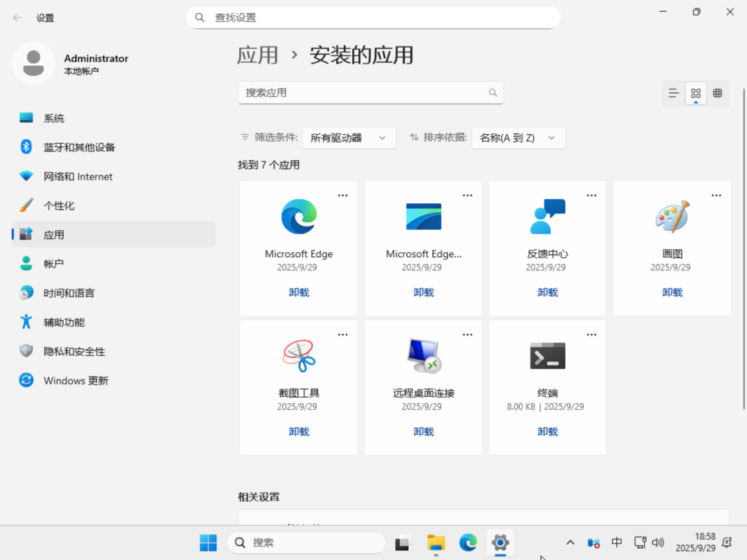Viewport: 747px width, 560px height.
Task: Open more options for 画图 card
Action: (x=716, y=195)
